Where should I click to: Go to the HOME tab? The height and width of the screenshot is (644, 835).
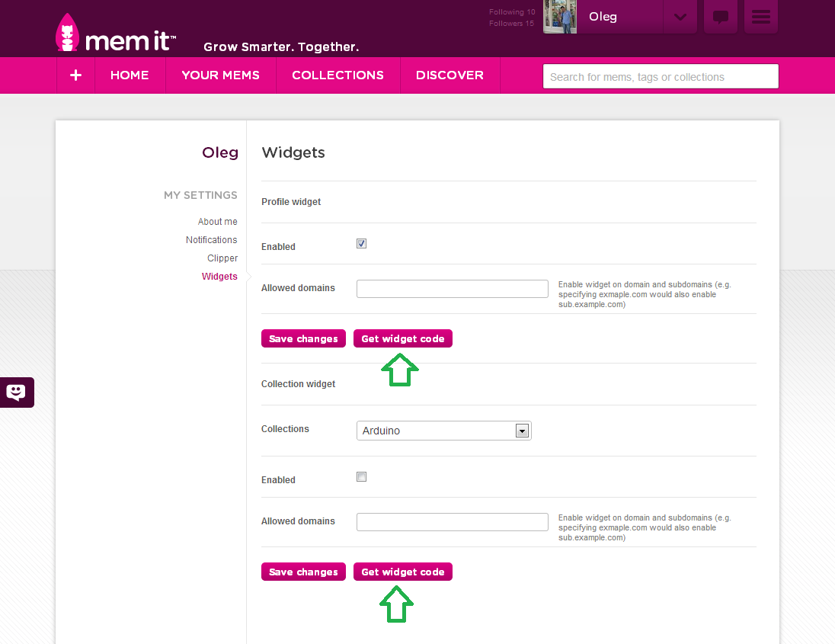click(130, 75)
